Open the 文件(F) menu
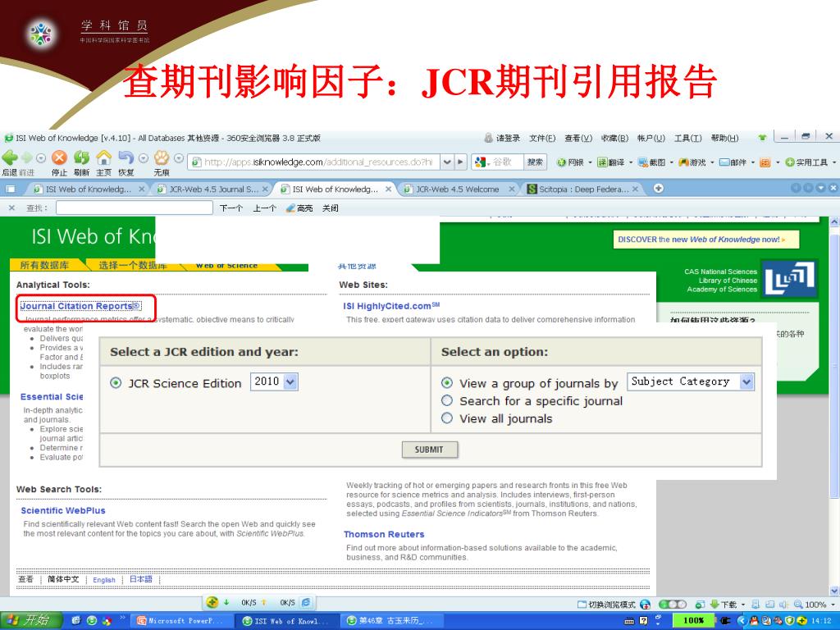 click(542, 138)
